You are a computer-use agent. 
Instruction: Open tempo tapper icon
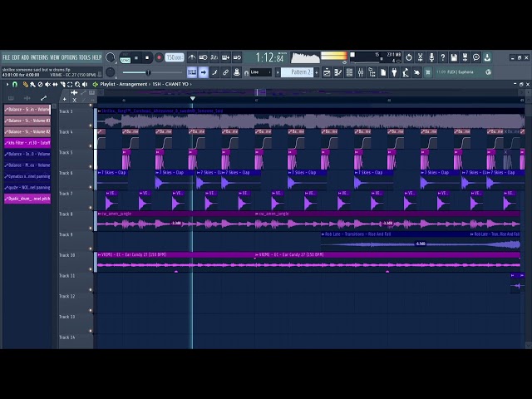pos(406,72)
